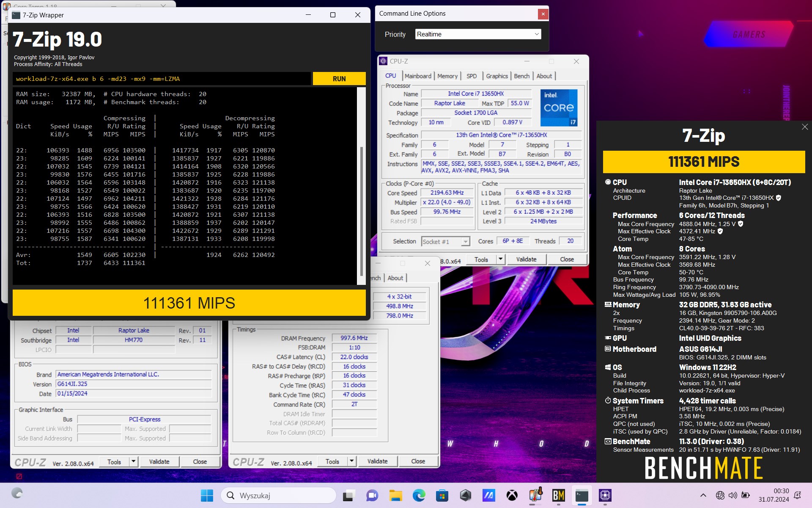812x508 pixels.
Task: Open the Windows Start menu
Action: pyautogui.click(x=207, y=495)
